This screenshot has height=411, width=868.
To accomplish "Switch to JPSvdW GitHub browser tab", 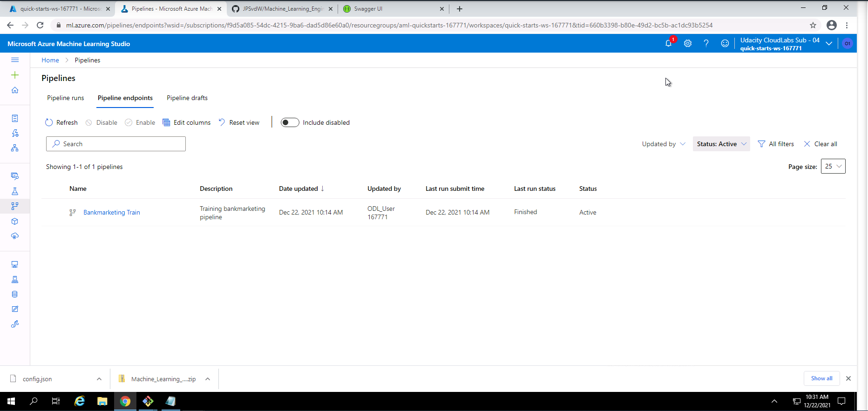I will pyautogui.click(x=282, y=9).
